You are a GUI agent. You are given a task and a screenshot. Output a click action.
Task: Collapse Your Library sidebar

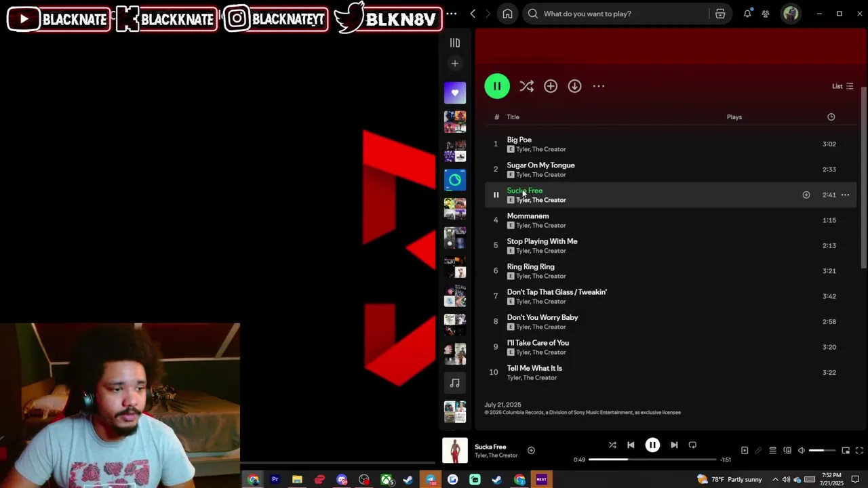click(x=455, y=43)
